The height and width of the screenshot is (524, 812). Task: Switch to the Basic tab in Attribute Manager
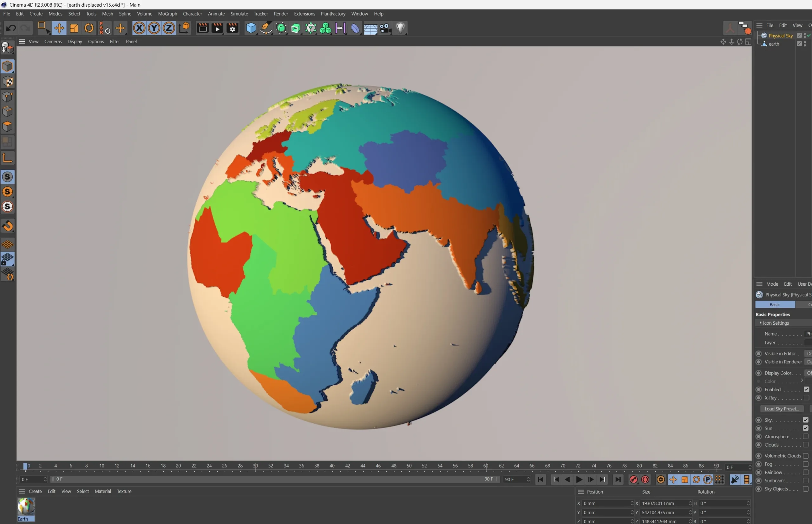coord(774,304)
